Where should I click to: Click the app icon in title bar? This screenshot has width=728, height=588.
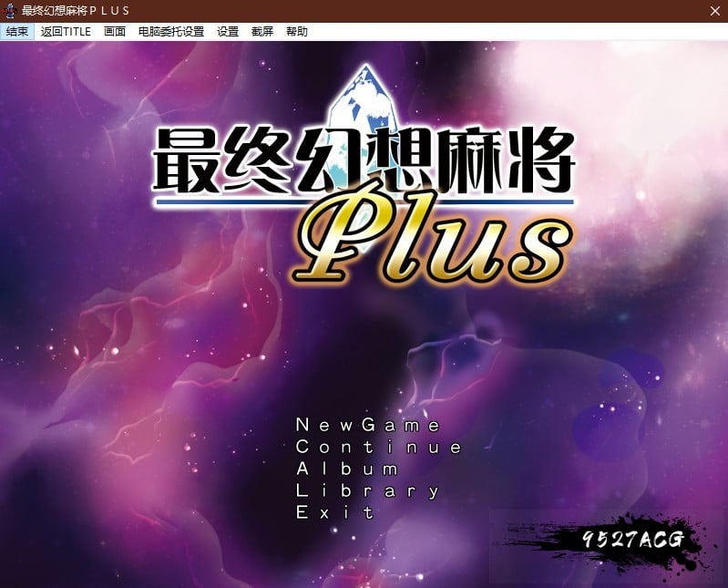point(9,11)
